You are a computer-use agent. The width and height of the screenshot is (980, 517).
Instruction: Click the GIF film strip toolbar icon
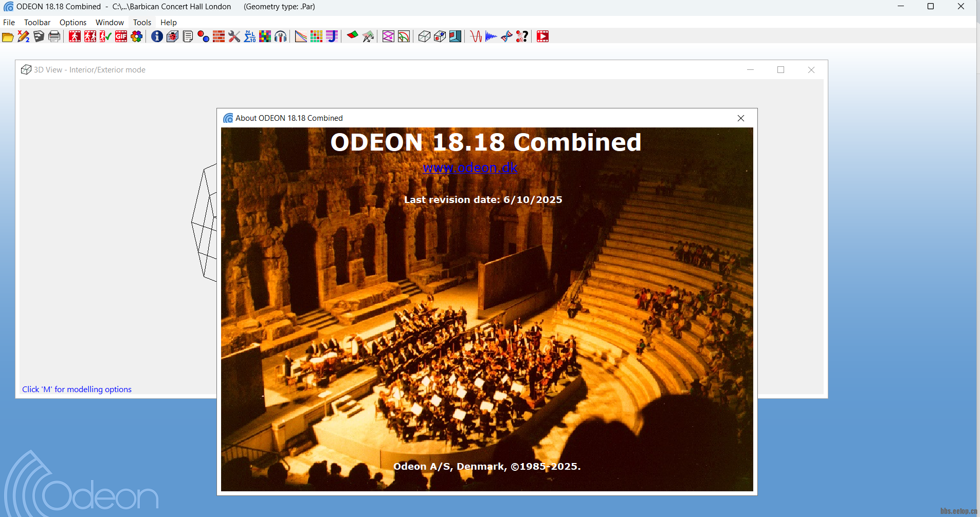[121, 36]
